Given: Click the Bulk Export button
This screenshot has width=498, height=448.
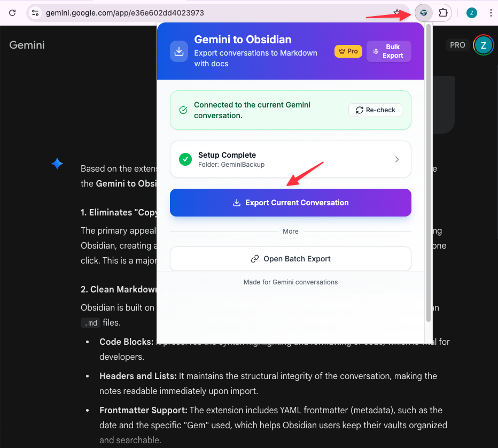Looking at the screenshot, I should point(388,51).
